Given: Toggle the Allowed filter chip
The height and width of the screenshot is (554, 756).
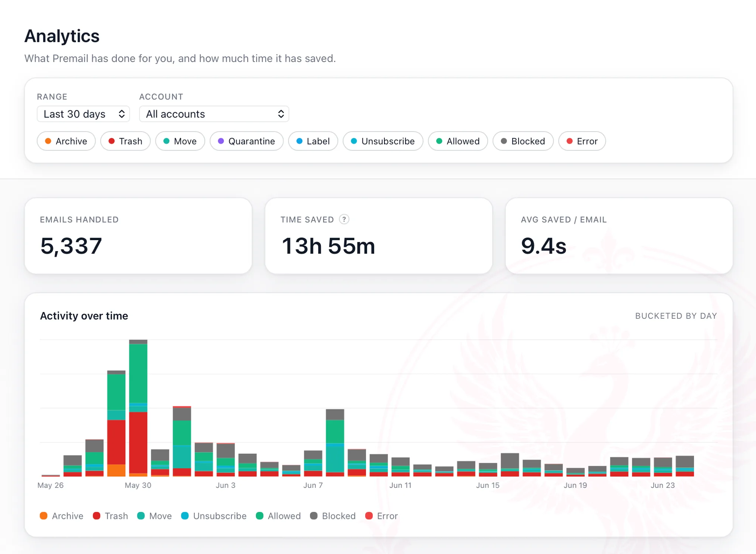Looking at the screenshot, I should pos(458,141).
